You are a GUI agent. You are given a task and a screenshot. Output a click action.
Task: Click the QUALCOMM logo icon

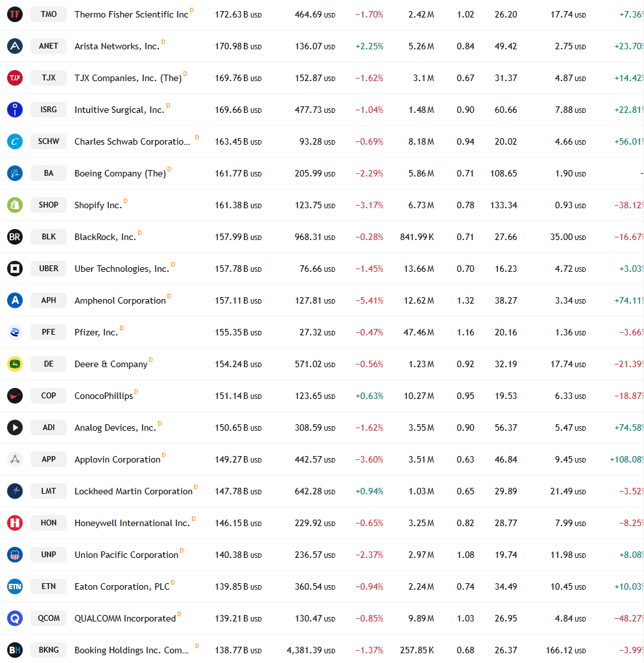tap(15, 618)
